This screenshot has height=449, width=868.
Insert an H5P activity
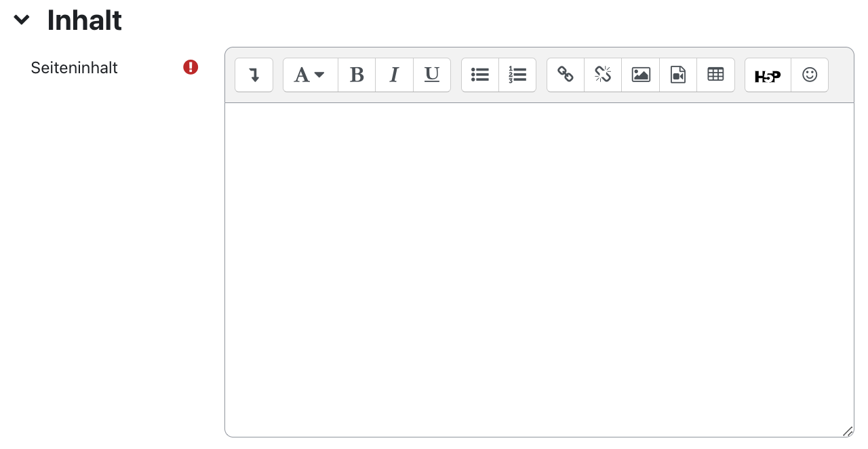pos(767,75)
